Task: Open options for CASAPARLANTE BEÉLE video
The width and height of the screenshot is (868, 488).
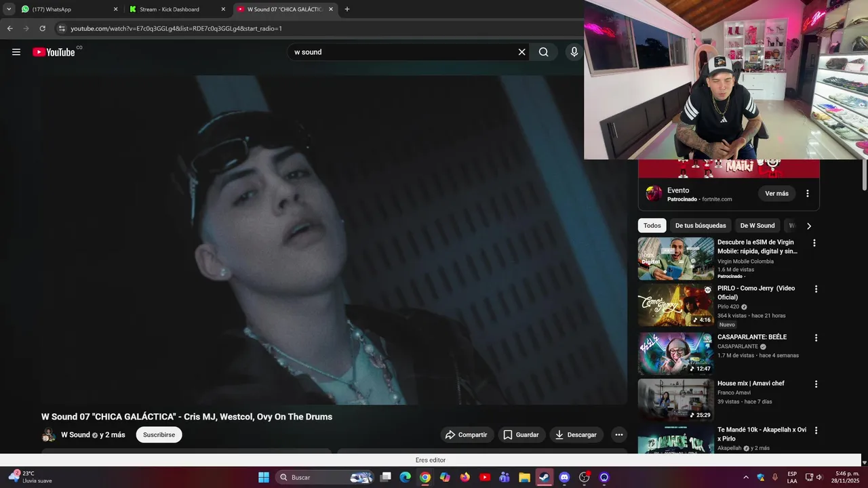Action: (816, 338)
